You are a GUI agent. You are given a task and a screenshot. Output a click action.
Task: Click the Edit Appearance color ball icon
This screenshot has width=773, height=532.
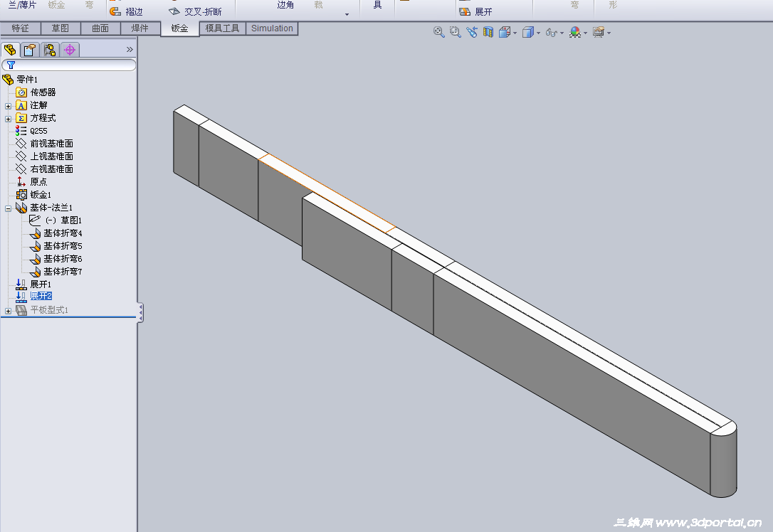click(x=575, y=33)
